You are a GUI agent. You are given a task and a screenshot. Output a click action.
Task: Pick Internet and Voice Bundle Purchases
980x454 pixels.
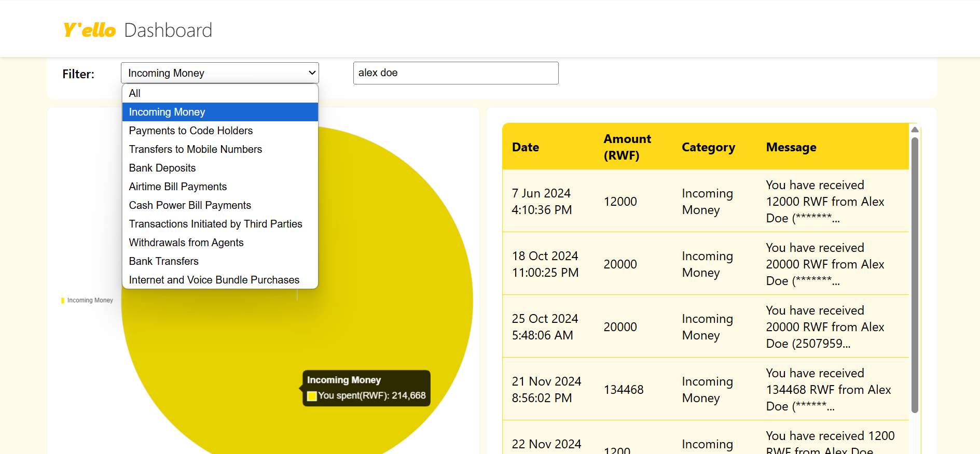pyautogui.click(x=214, y=280)
